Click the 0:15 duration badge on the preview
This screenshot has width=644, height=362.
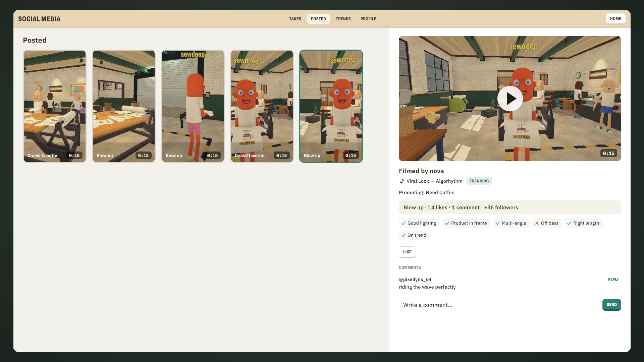point(608,154)
